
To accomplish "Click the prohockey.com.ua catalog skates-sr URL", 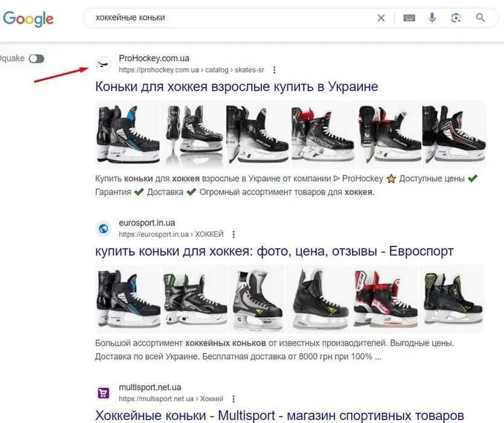I will [191, 70].
